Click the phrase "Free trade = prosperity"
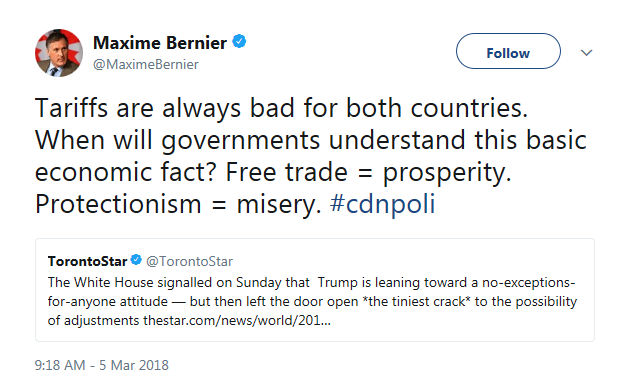This screenshot has height=386, width=631. pyautogui.click(x=368, y=172)
